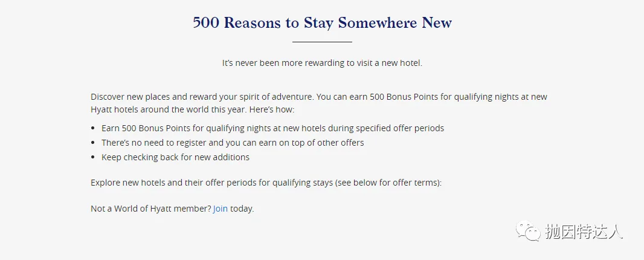Click the WeChat logo watermark icon
The height and width of the screenshot is (260, 644).
pyautogui.click(x=528, y=231)
